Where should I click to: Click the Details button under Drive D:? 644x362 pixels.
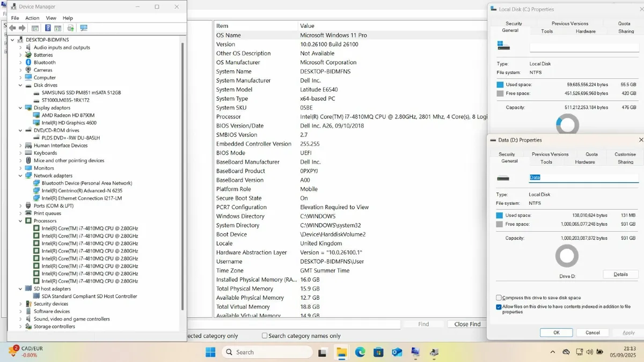[620, 274]
